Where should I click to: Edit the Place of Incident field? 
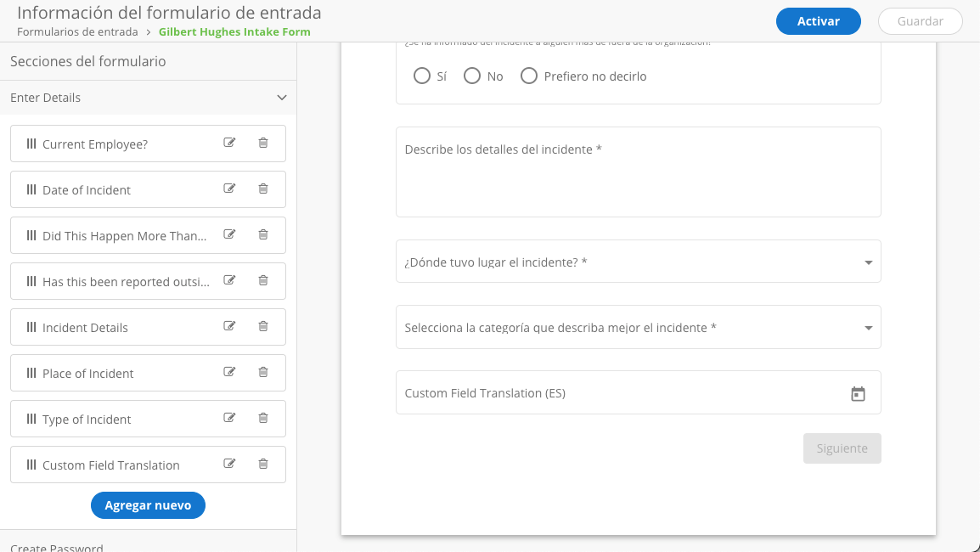[x=229, y=372]
